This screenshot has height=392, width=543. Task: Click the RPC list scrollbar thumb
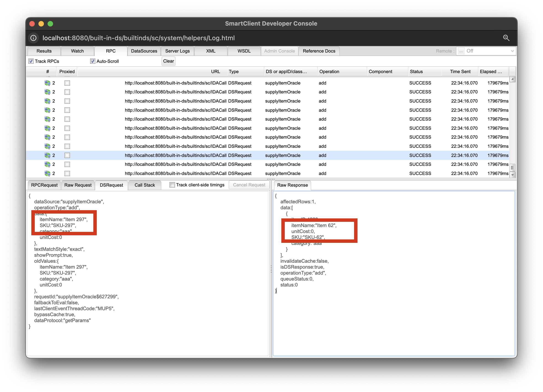tap(513, 167)
